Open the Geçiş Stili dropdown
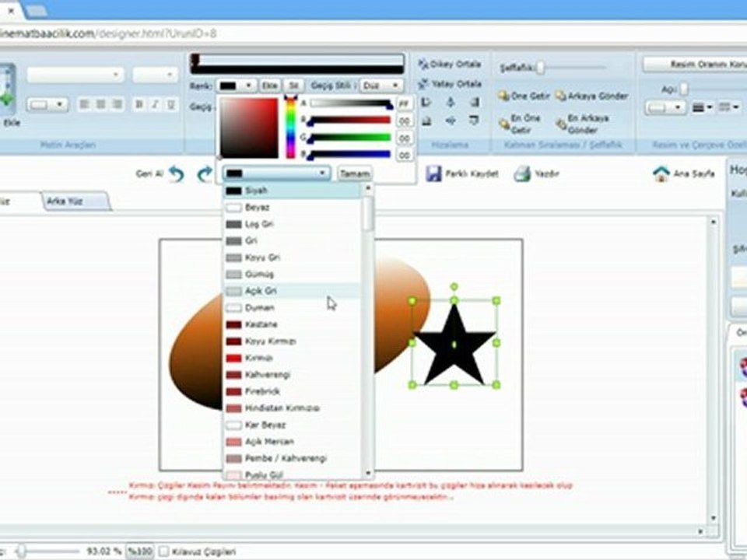747x560 pixels. [381, 86]
